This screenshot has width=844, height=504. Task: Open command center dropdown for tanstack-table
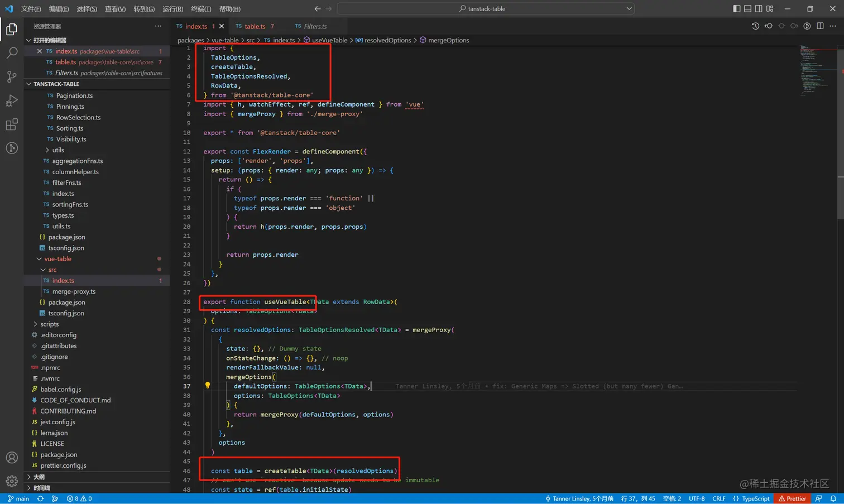[x=629, y=8]
